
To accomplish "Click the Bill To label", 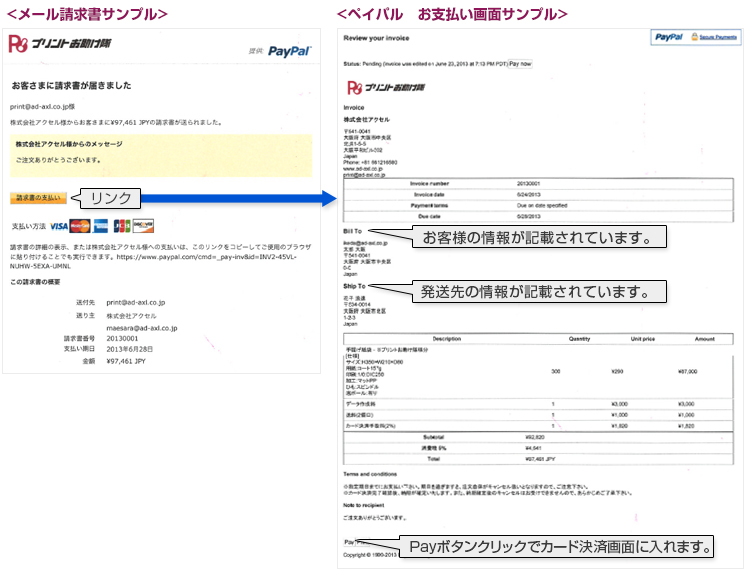I will coord(353,231).
